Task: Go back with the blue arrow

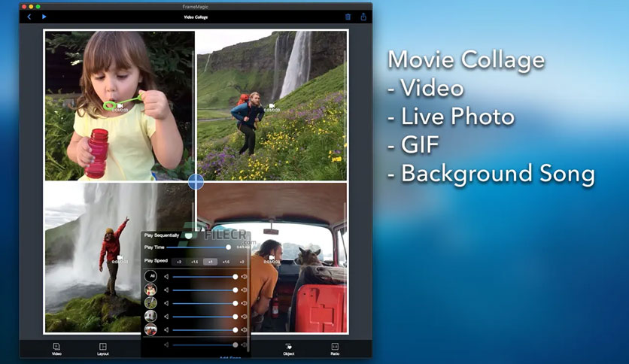Action: pos(29,17)
